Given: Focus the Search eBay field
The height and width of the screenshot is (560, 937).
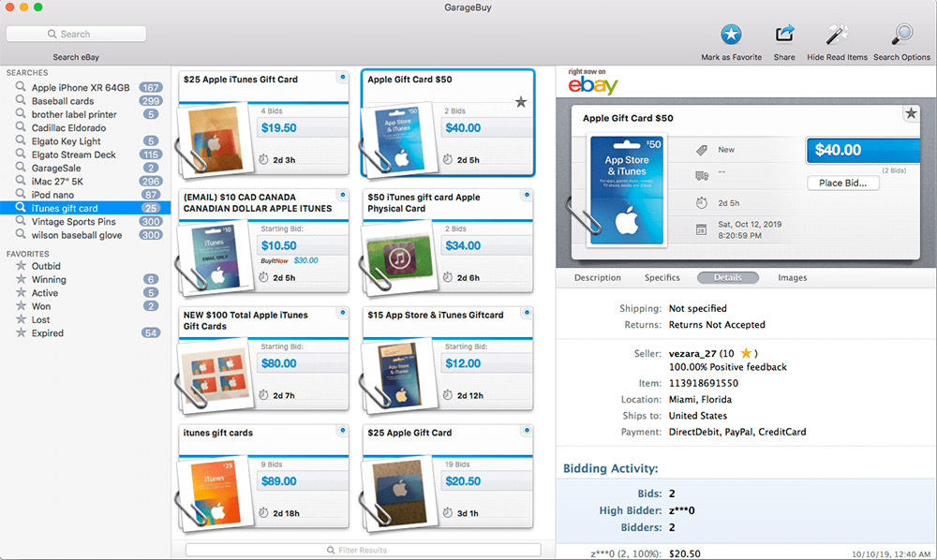Looking at the screenshot, I should click(x=76, y=34).
